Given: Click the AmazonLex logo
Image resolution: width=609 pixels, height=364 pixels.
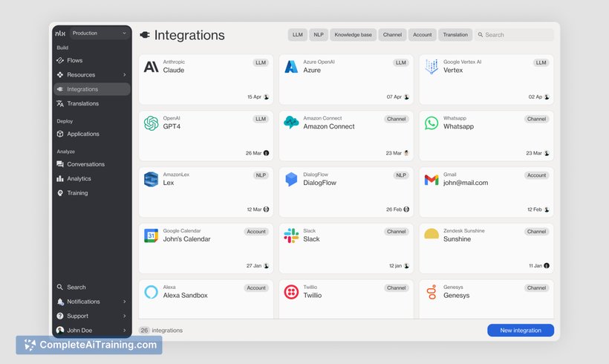Looking at the screenshot, I should point(151,180).
